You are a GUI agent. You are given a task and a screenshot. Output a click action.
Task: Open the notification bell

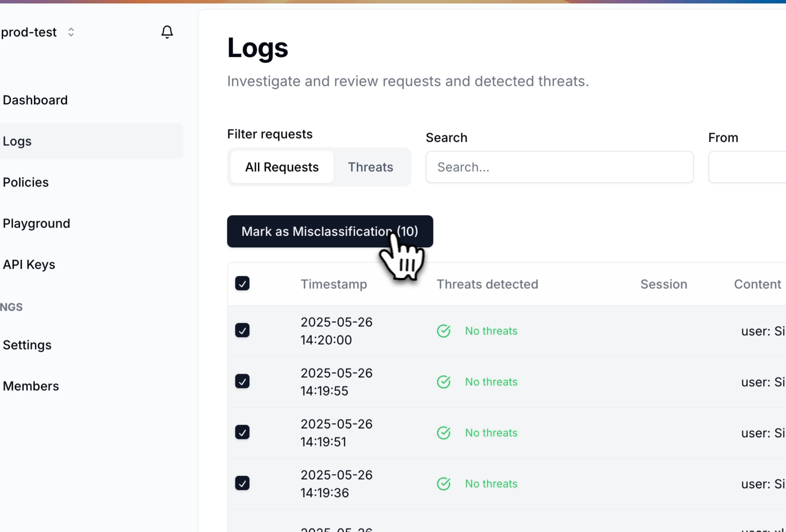coord(167,32)
